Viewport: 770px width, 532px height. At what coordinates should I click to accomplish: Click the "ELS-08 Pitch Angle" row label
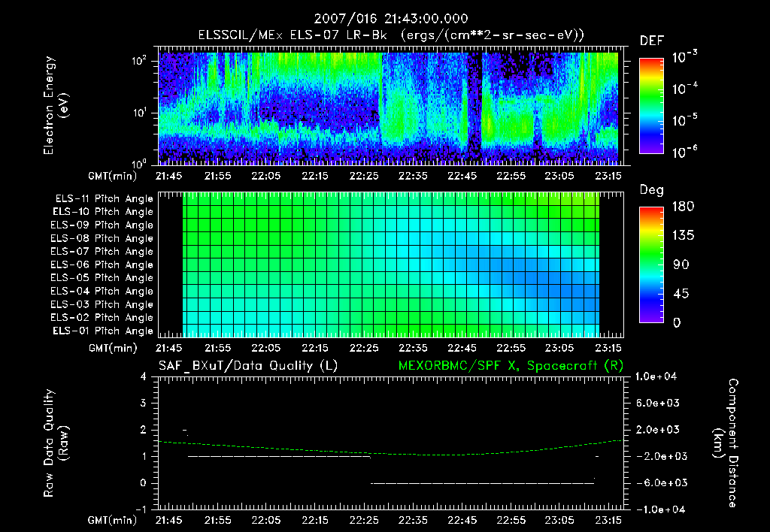(102, 238)
